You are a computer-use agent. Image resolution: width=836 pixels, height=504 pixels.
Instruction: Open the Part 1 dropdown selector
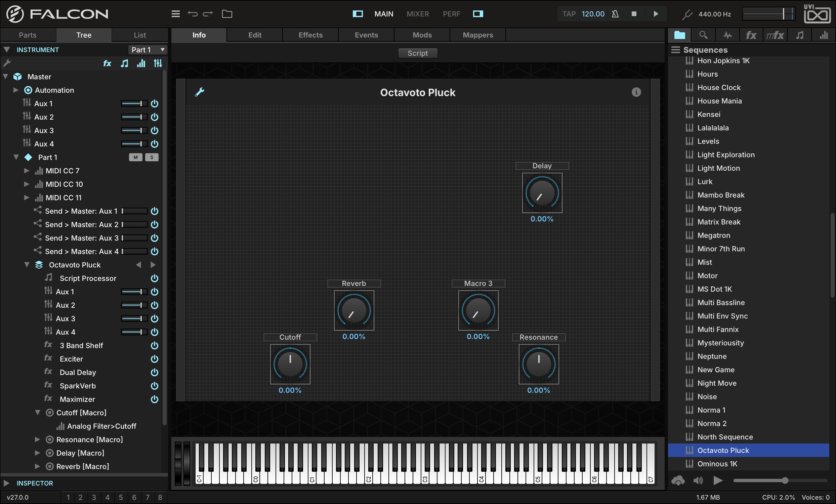[148, 50]
